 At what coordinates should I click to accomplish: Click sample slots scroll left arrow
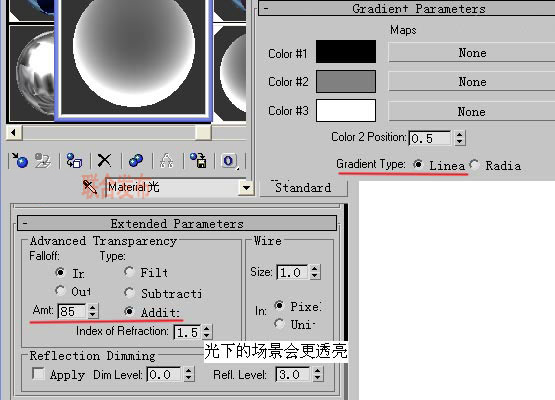click(x=14, y=133)
